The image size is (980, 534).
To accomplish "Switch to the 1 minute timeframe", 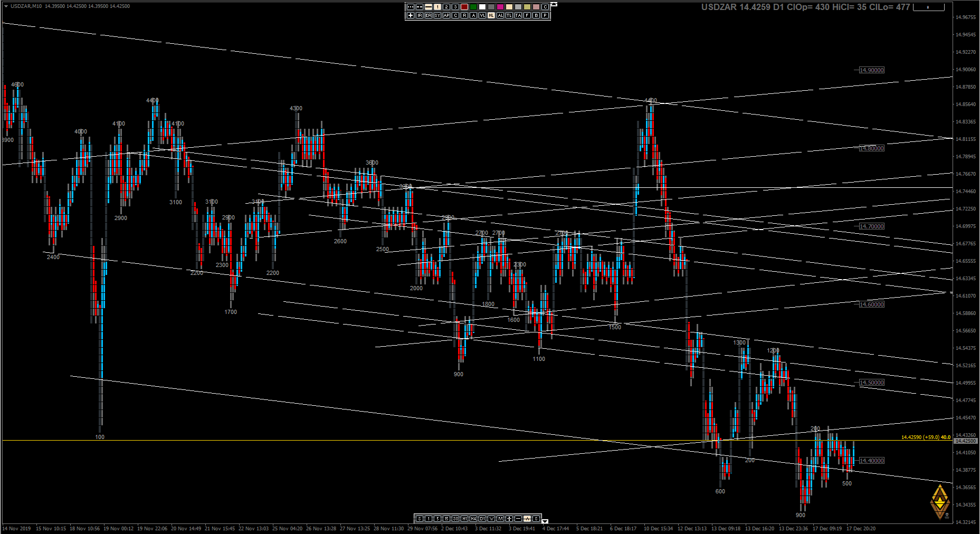I will (429, 519).
